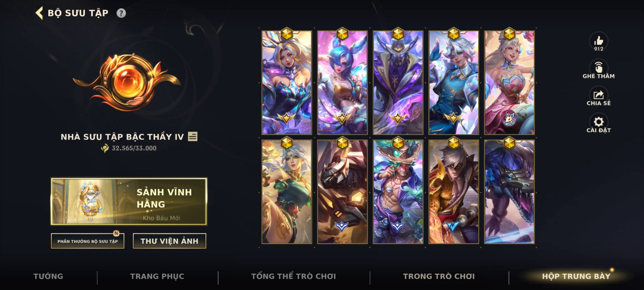Click the glowing orange orb collector emblem

(x=126, y=82)
